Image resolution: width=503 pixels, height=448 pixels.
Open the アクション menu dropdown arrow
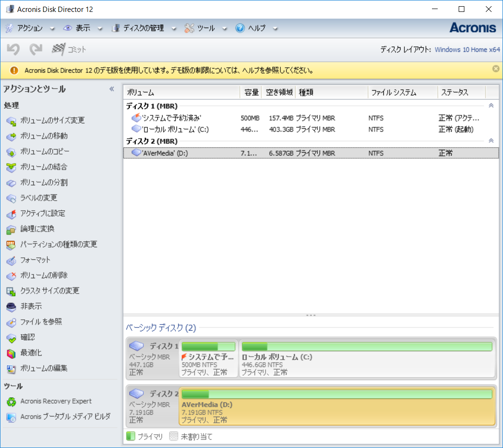(52, 29)
